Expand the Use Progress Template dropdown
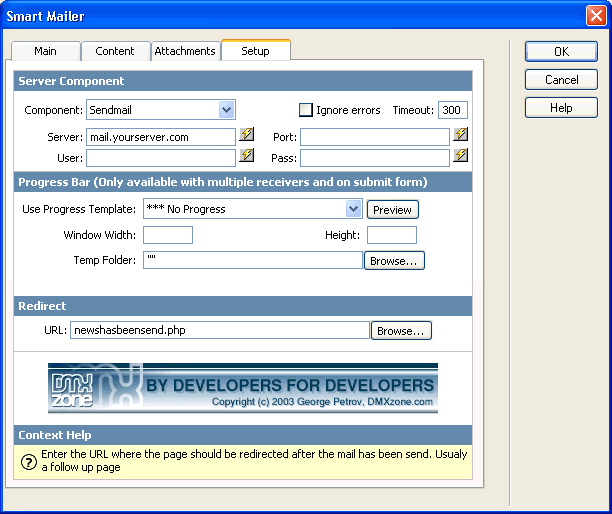 pos(253,209)
